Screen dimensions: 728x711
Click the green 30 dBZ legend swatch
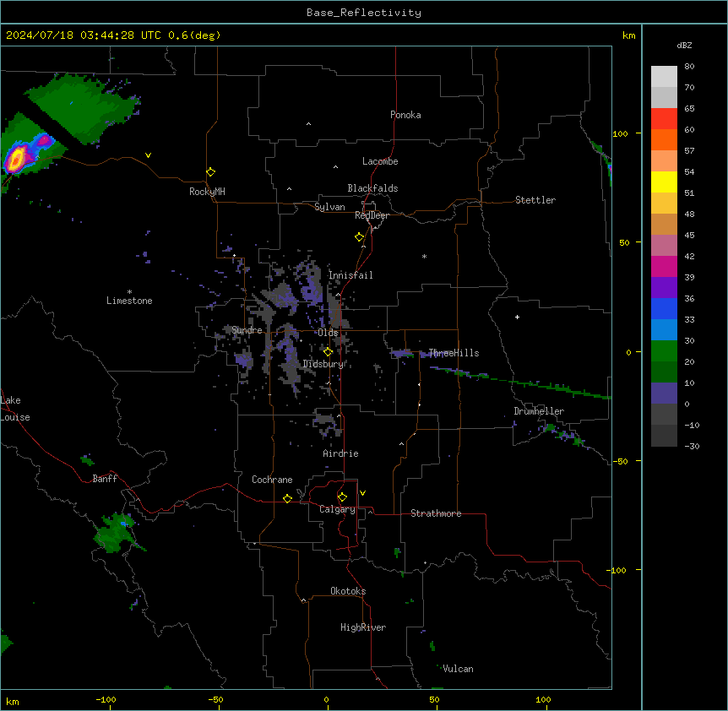(664, 351)
